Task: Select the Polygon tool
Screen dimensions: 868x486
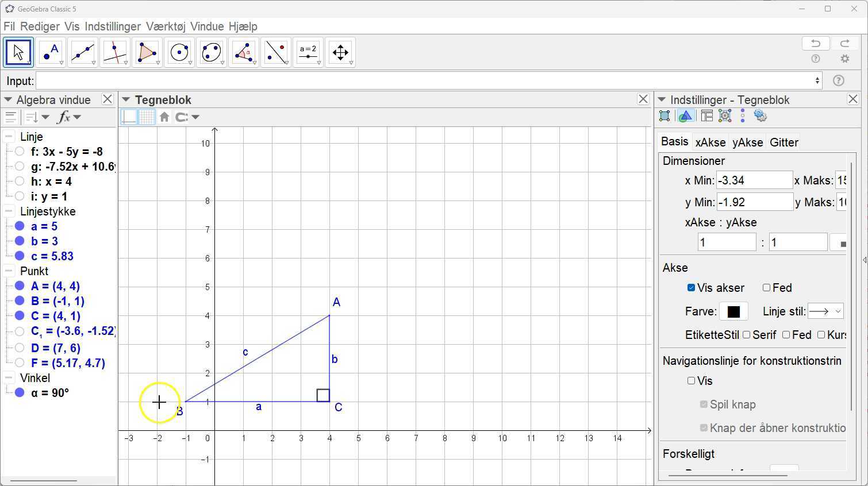Action: click(147, 52)
